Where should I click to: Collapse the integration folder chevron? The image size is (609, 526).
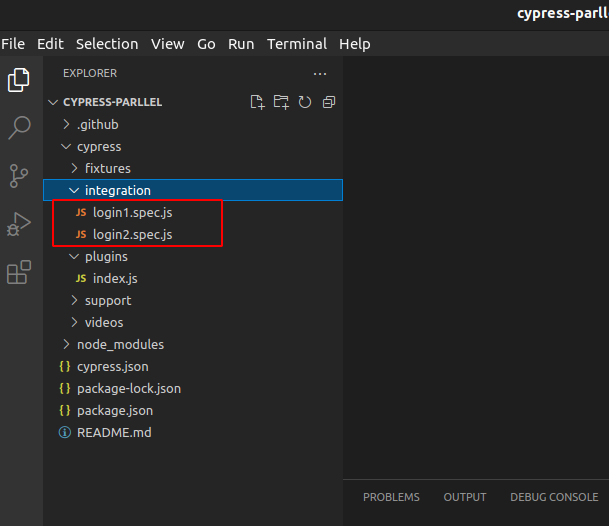click(74, 190)
